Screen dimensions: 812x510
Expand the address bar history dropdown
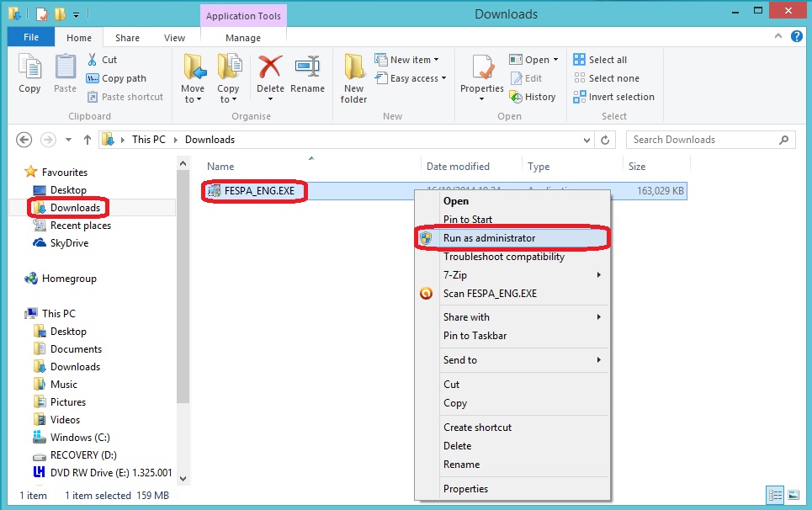point(586,140)
